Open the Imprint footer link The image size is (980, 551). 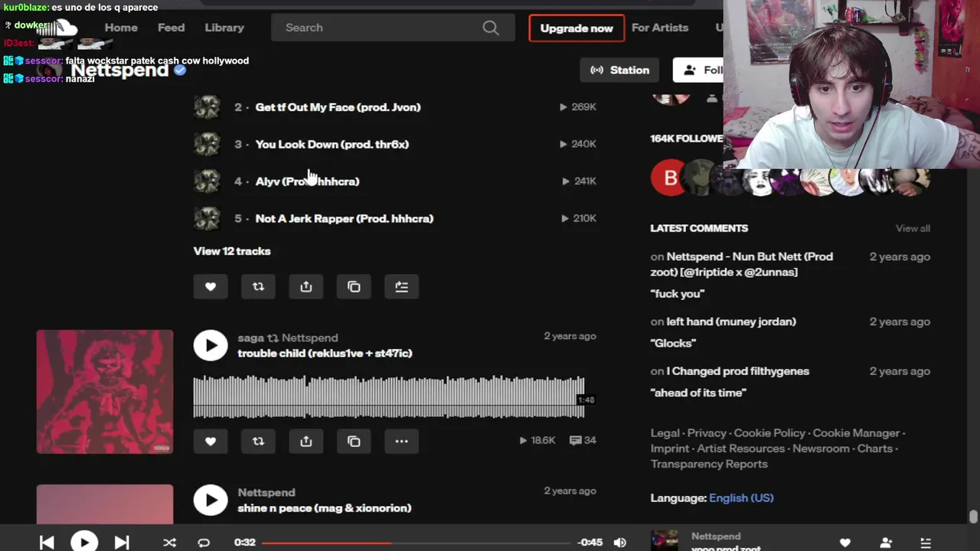(670, 448)
